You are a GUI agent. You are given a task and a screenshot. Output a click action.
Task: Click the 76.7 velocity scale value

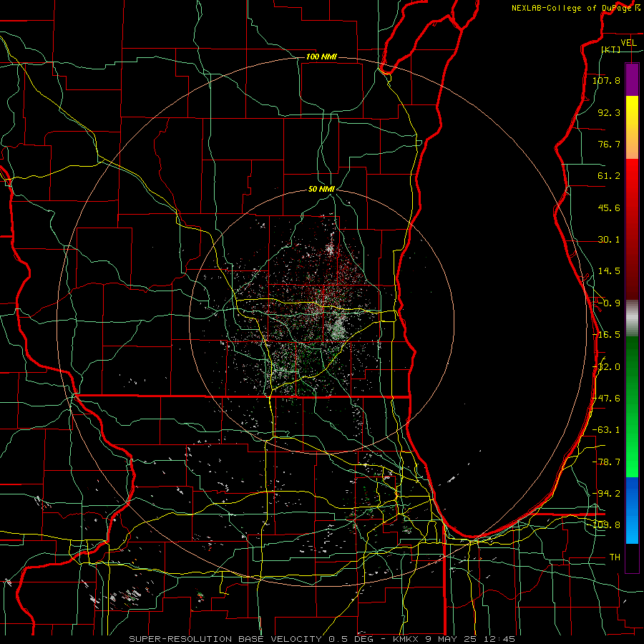click(x=609, y=144)
